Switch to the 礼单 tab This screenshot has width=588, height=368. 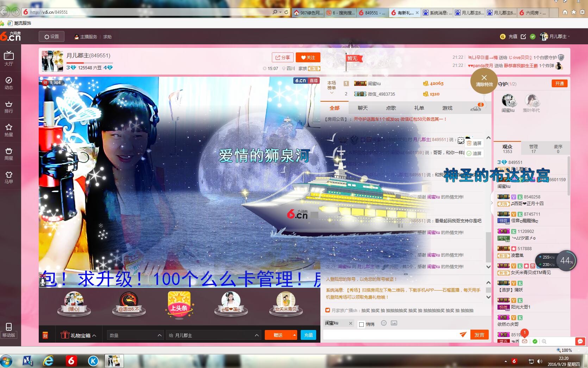click(x=419, y=108)
